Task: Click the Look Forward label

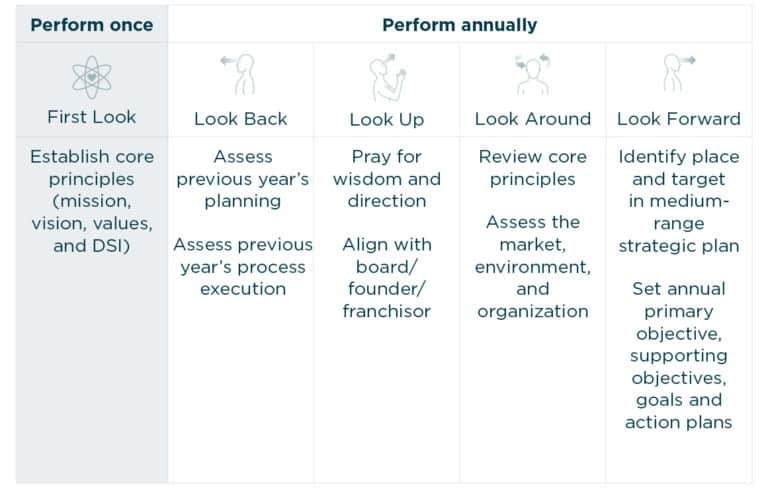Action: click(679, 119)
